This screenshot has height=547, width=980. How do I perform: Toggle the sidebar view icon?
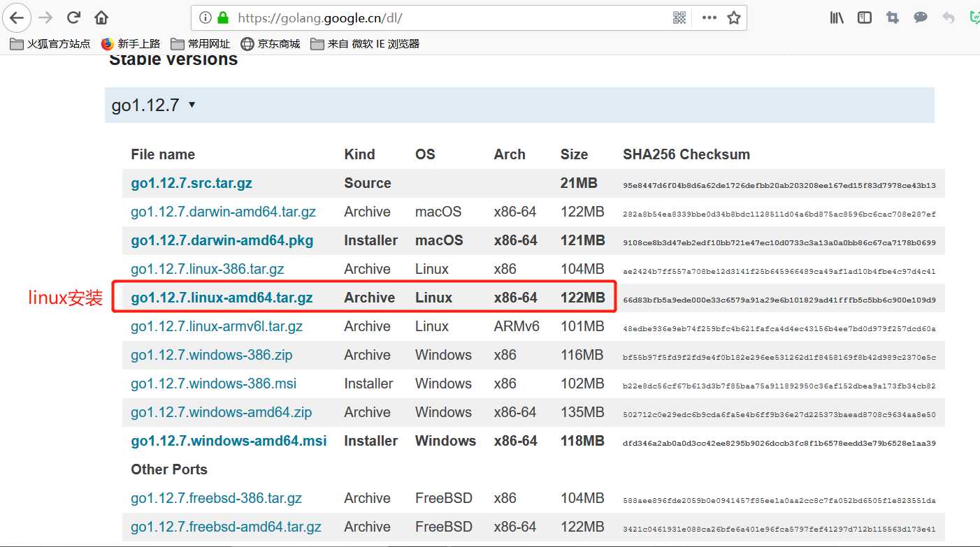(x=865, y=17)
